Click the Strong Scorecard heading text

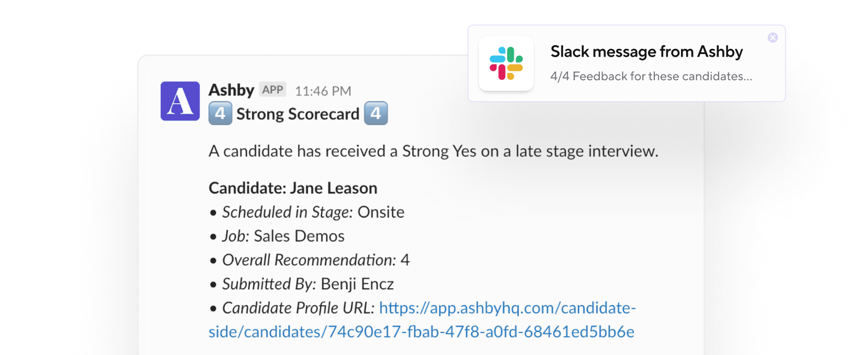pos(298,114)
